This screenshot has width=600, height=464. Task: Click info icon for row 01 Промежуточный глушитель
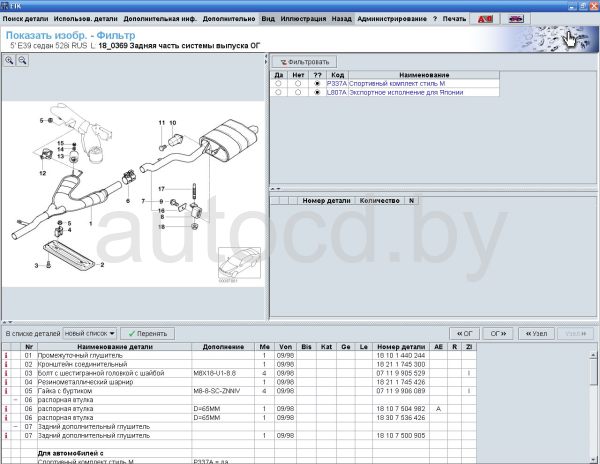point(6,355)
